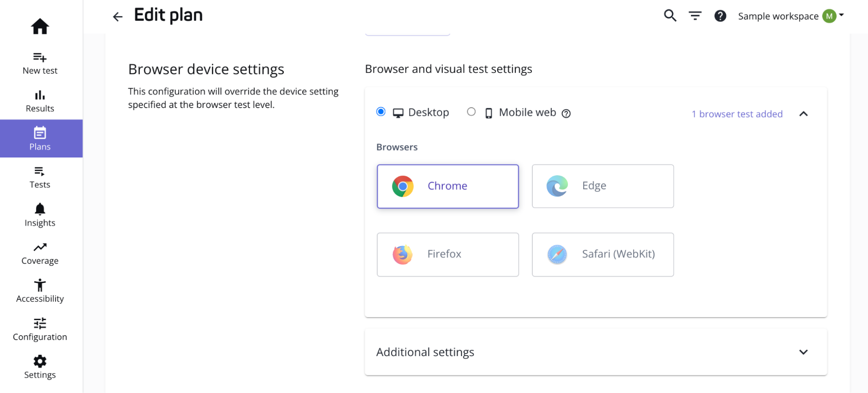Open the Tests section
Screen dimensions: 868x393
(x=40, y=177)
